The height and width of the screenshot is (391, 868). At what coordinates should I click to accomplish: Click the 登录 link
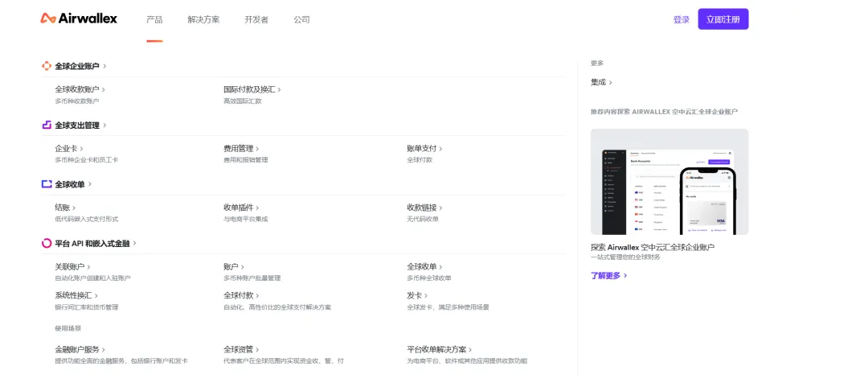(x=682, y=20)
